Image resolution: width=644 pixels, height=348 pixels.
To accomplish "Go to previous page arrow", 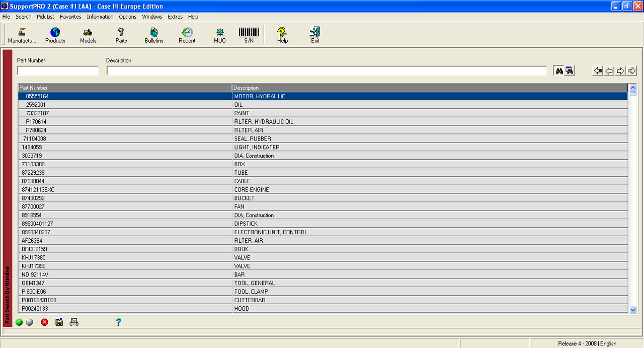I will click(x=609, y=71).
